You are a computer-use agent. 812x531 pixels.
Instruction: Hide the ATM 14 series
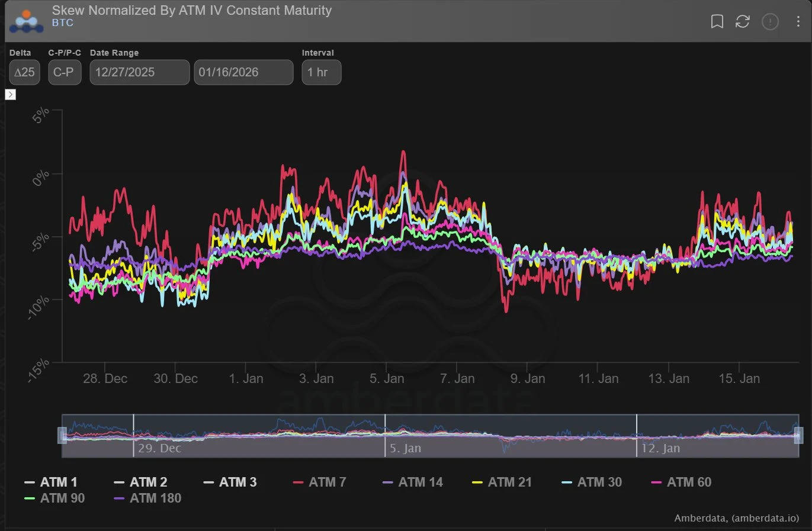(413, 482)
